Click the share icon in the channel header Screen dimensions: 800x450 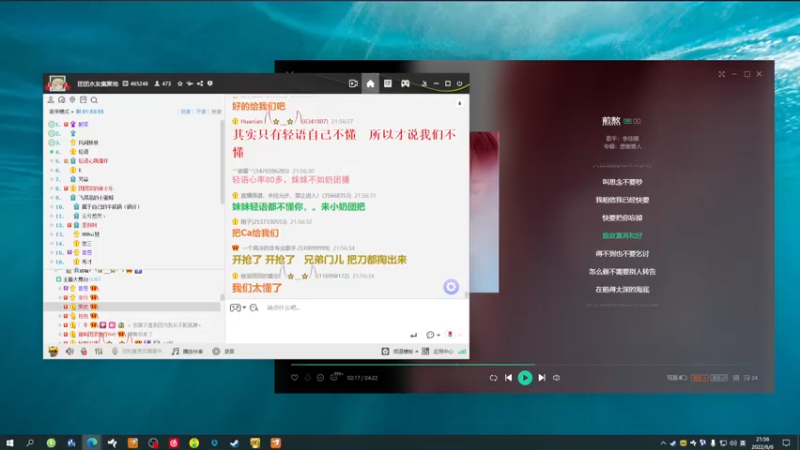click(200, 84)
